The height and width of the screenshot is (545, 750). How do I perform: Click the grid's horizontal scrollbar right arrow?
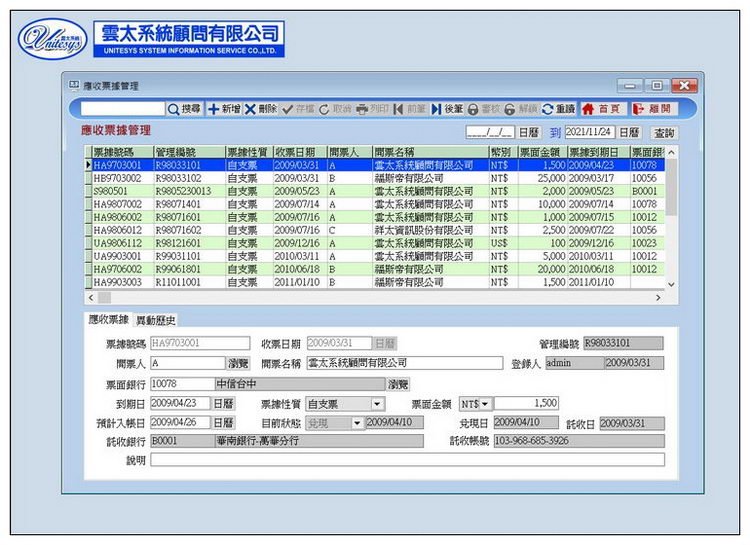click(x=658, y=298)
